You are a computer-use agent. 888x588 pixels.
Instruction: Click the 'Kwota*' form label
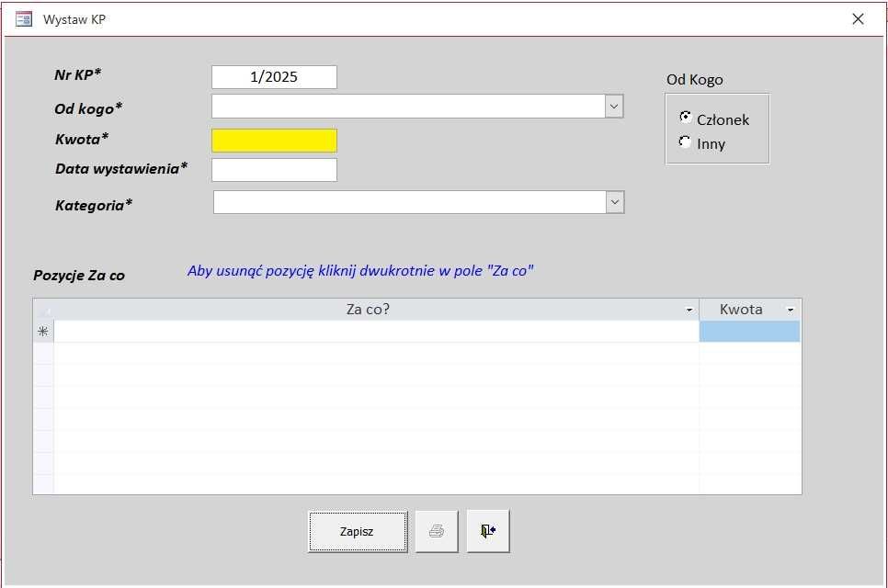pyautogui.click(x=82, y=140)
